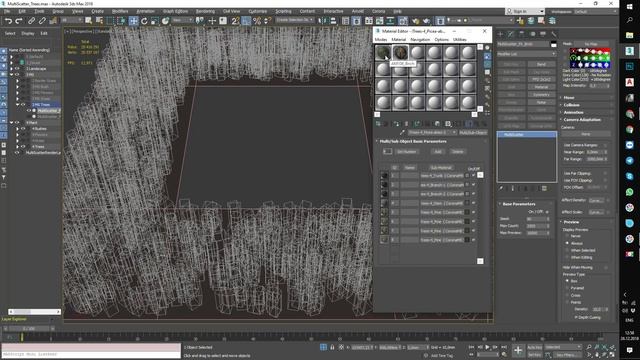Open WhatsApp from the Windows taskbar
The width and height of the screenshot is (640, 360).
coord(629,192)
